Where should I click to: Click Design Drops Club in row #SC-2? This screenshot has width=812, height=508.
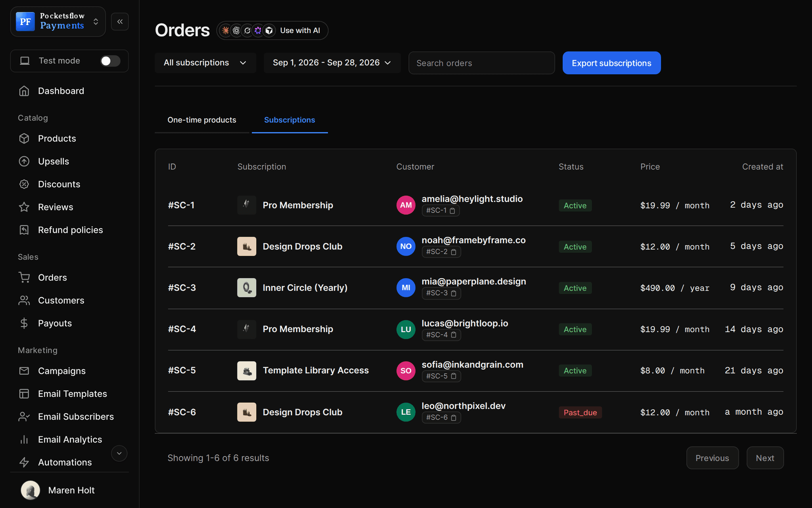point(303,246)
